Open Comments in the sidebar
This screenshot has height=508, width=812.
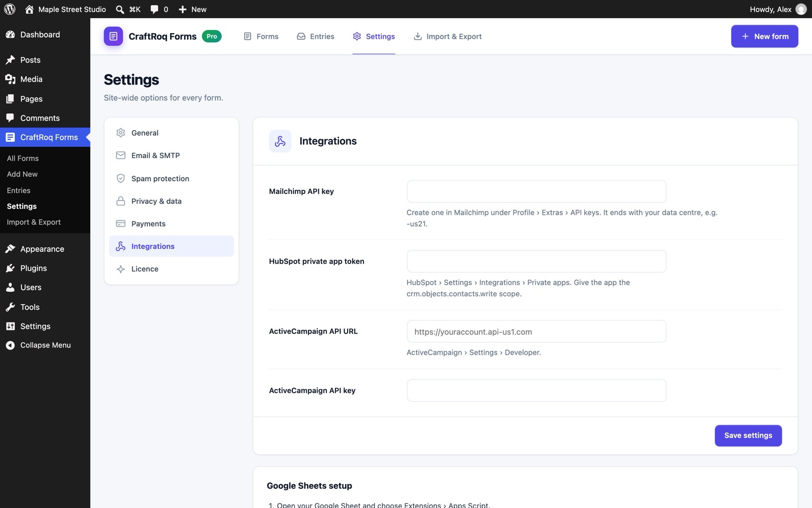click(45, 118)
